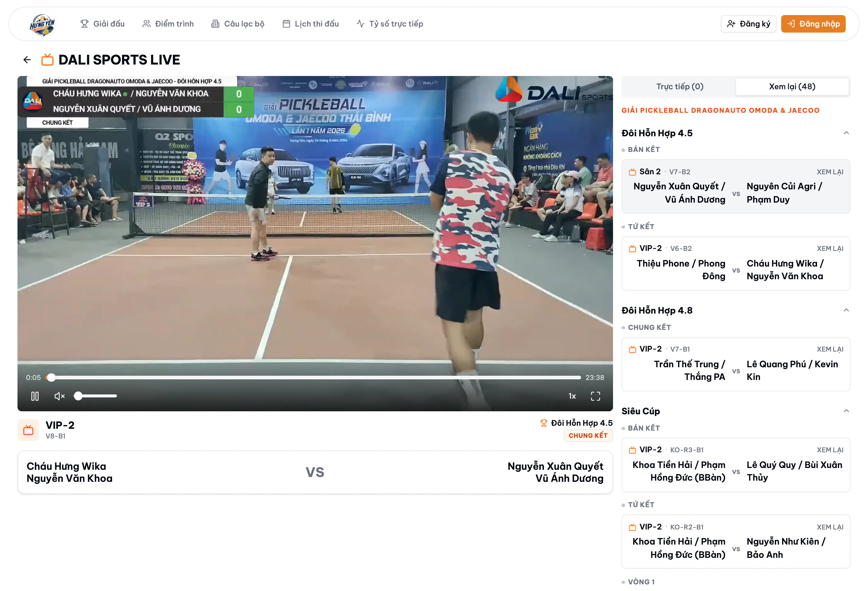Click XEM LẠI on KO-R2-B1 match
This screenshot has width=868, height=591.
tap(830, 527)
